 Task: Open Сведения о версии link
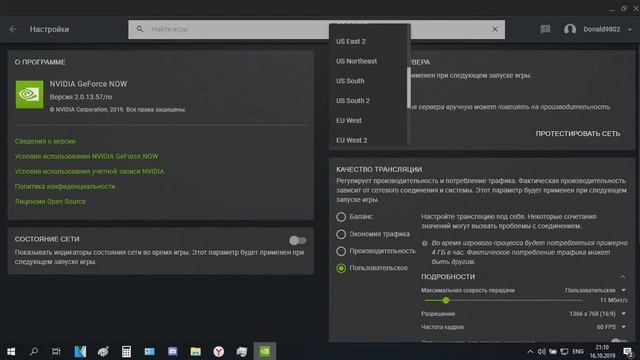pos(45,141)
